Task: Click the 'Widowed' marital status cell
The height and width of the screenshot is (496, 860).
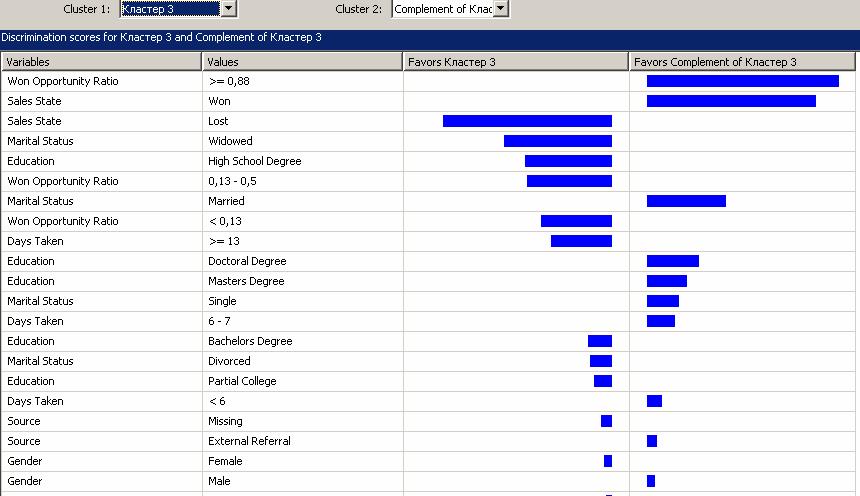Action: coord(303,141)
